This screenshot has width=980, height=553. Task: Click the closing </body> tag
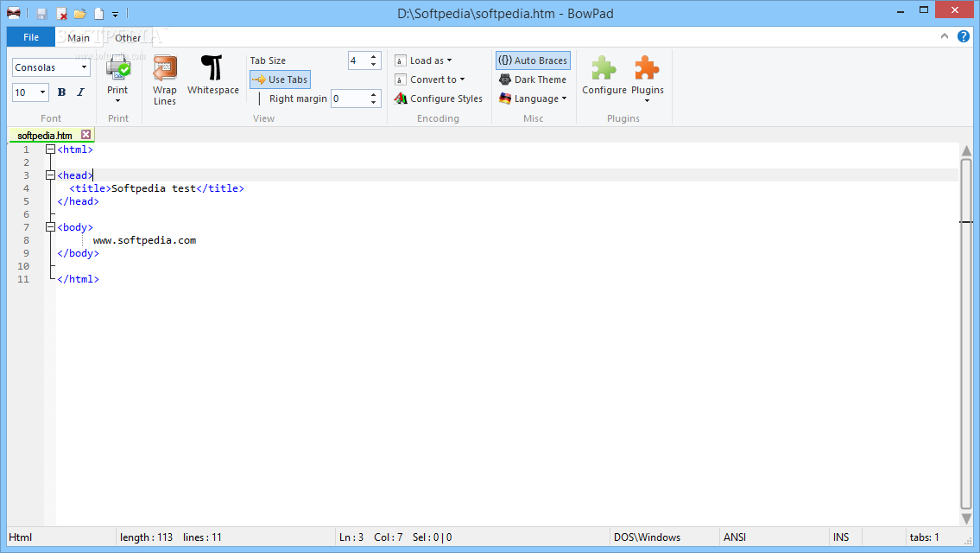tap(78, 253)
